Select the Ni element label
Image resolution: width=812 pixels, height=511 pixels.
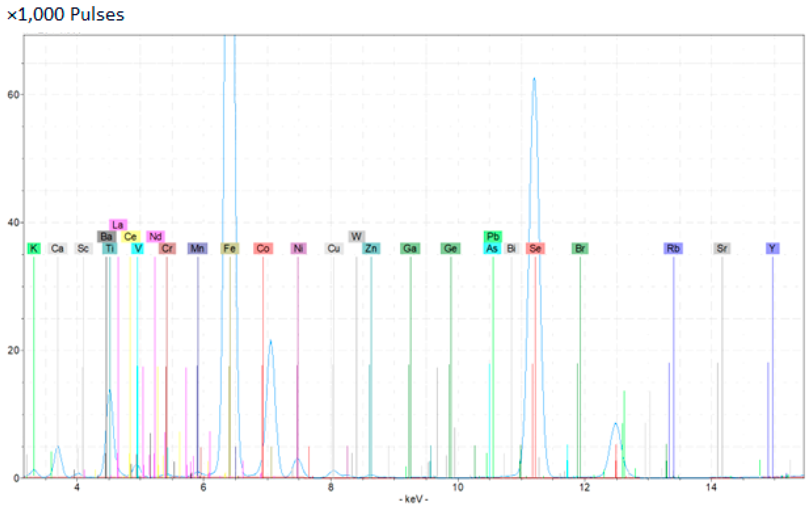[x=298, y=249]
